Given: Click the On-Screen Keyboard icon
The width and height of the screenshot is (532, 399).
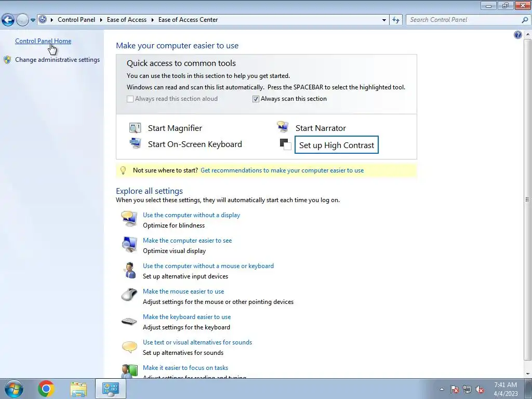Looking at the screenshot, I should [x=135, y=143].
